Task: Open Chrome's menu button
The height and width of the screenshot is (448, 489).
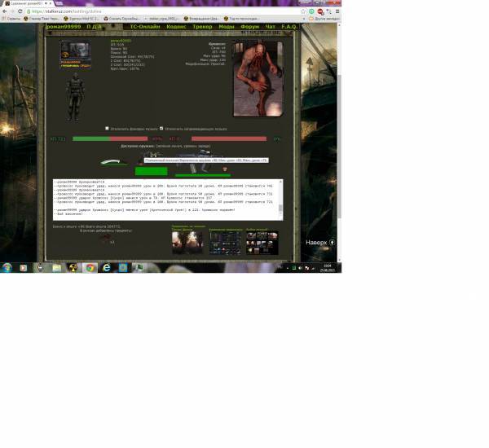Action: click(337, 11)
